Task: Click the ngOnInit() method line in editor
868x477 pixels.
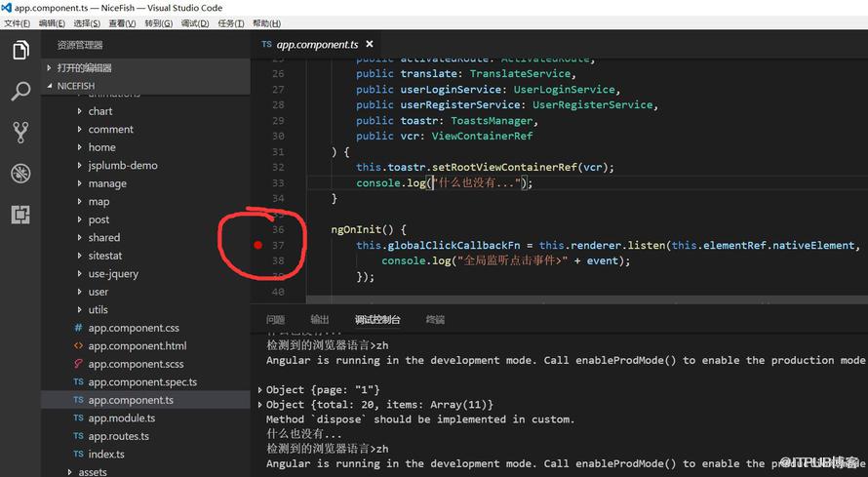Action: pyautogui.click(x=369, y=229)
